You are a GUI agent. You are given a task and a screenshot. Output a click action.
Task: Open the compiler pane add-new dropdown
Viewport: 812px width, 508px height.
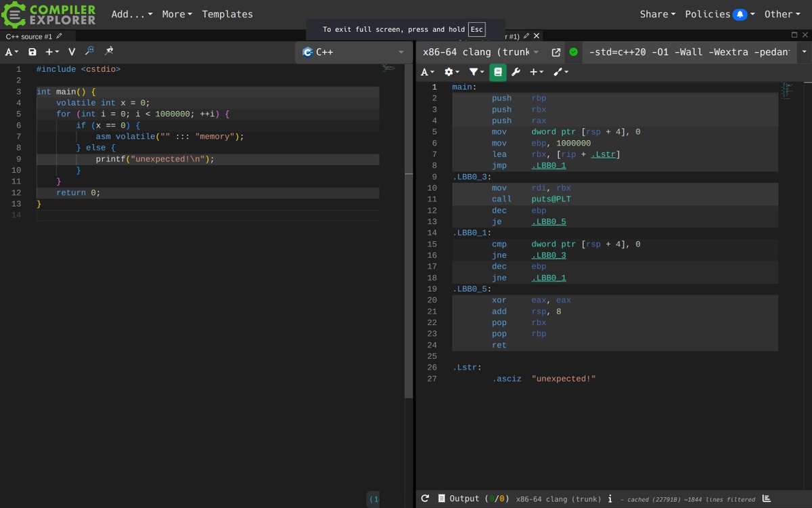pyautogui.click(x=537, y=72)
